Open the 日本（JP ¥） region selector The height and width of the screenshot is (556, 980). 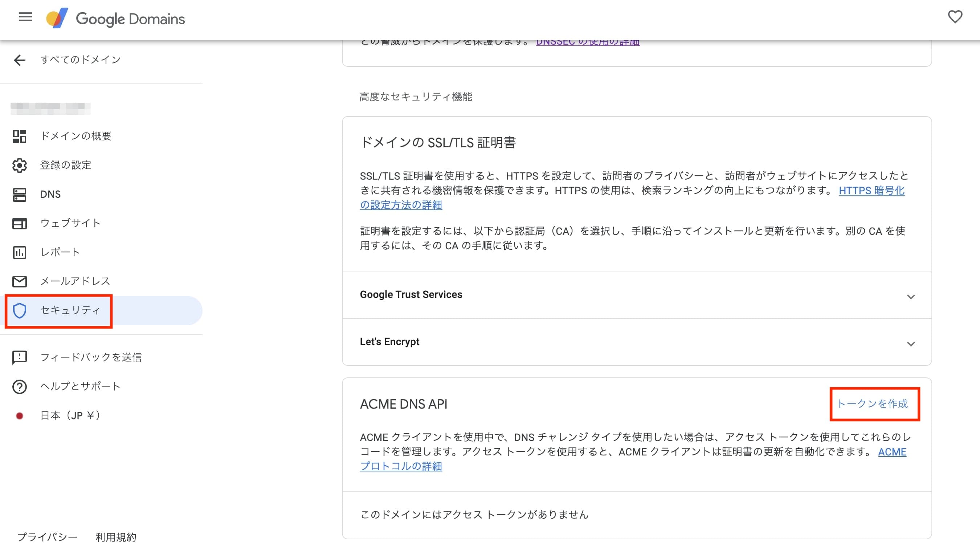pos(70,416)
